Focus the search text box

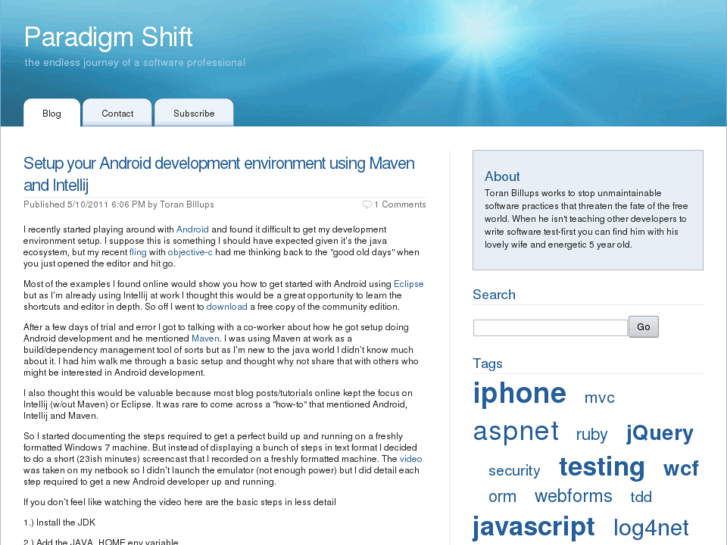click(x=550, y=327)
